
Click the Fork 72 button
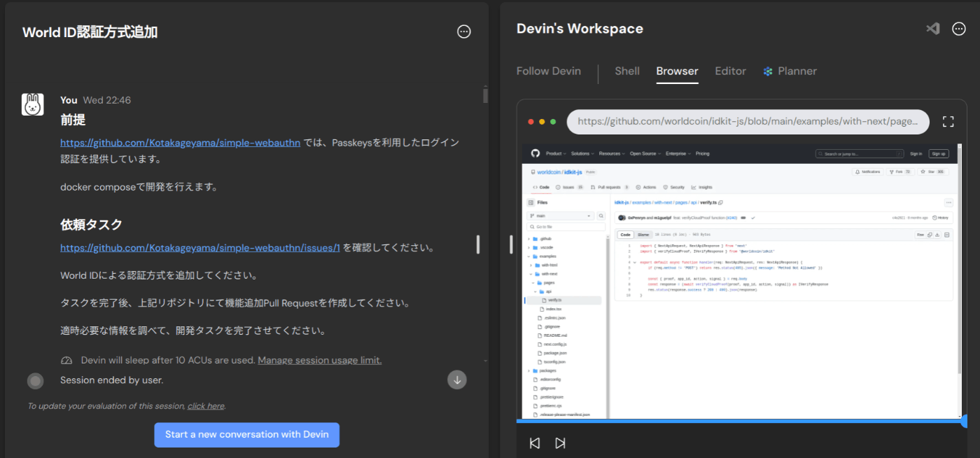pos(901,172)
